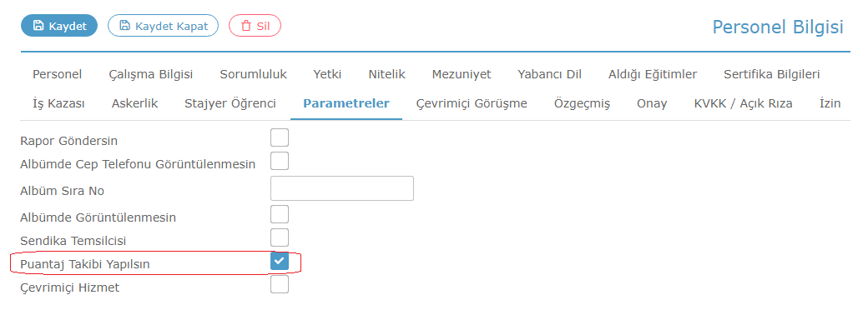Toggle Sendika Temsilcisi checkbox
868x315 pixels.
click(x=280, y=237)
